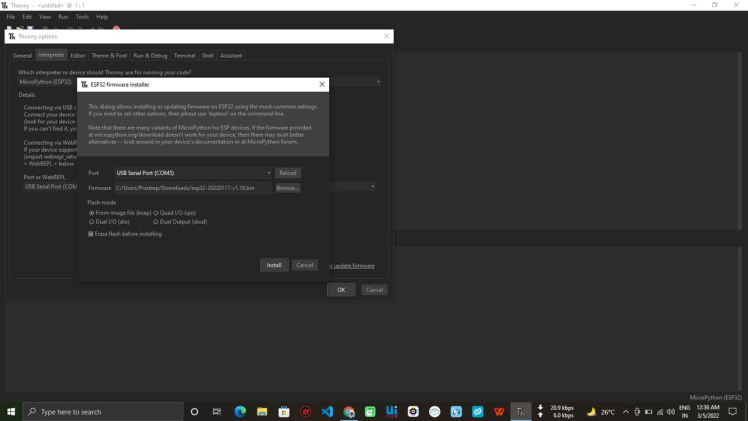Click Thonny icon in taskbar

[520, 411]
